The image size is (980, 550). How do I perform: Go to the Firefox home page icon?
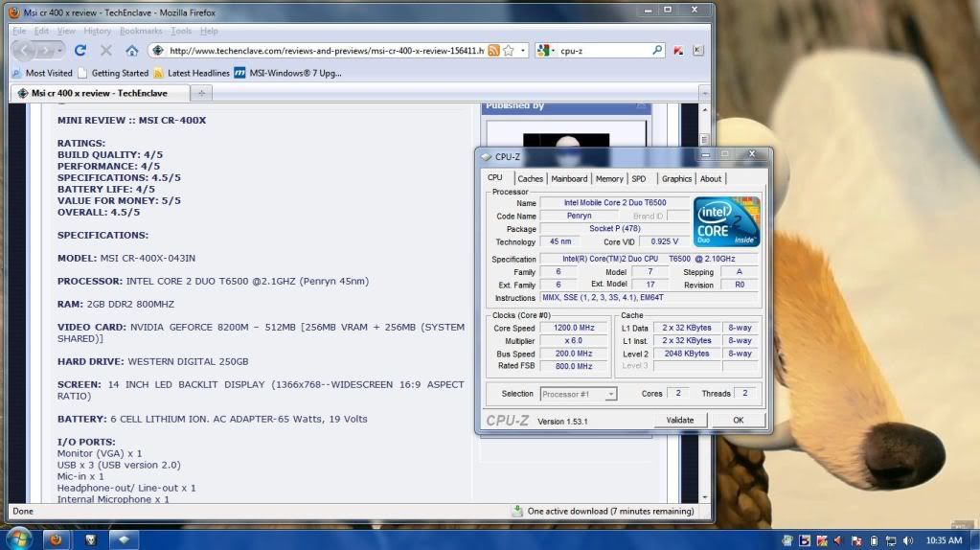pos(131,50)
